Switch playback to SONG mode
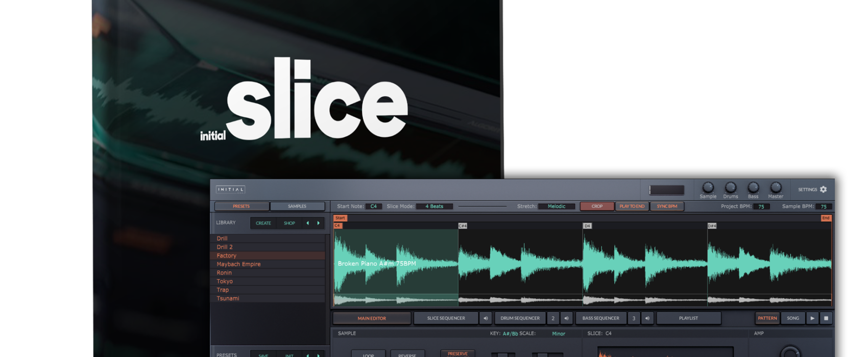The image size is (868, 357). 793,318
